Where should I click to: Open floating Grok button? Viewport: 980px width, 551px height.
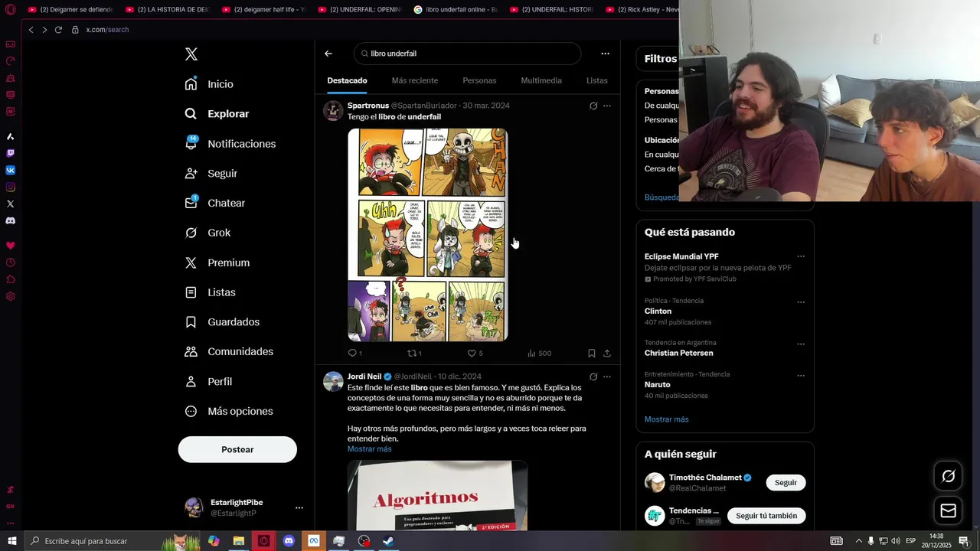click(948, 477)
